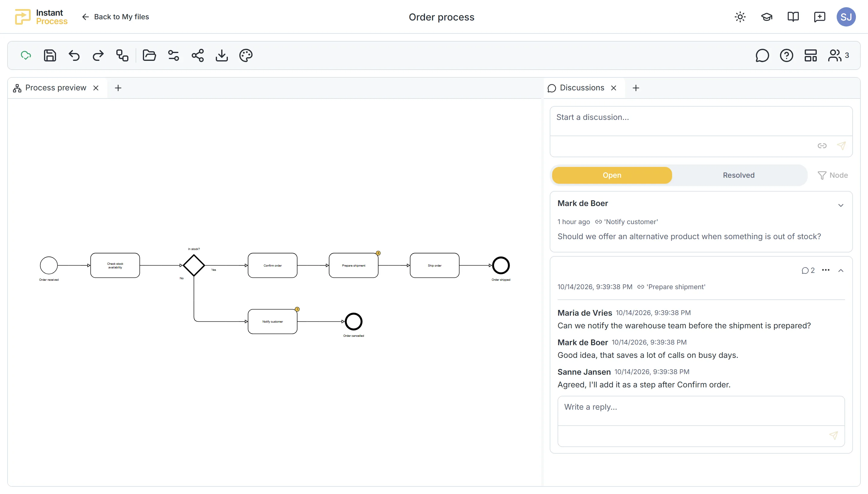Undo the last change
The width and height of the screenshot is (868, 494).
74,55
